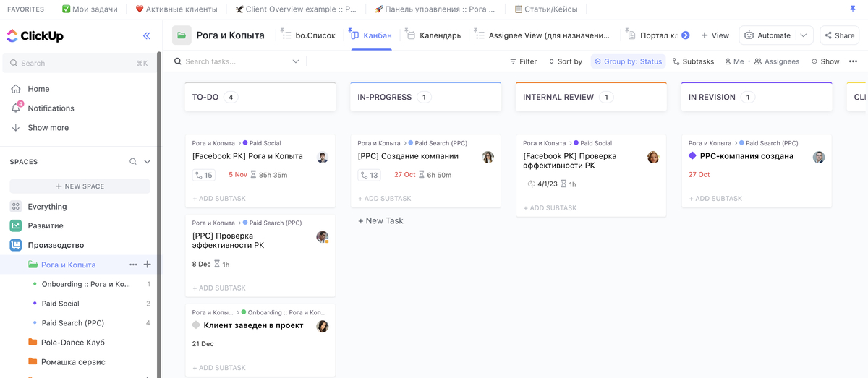Open the ellipsis menu for Рога и Копыта folder
868x378 pixels.
pyautogui.click(x=133, y=265)
